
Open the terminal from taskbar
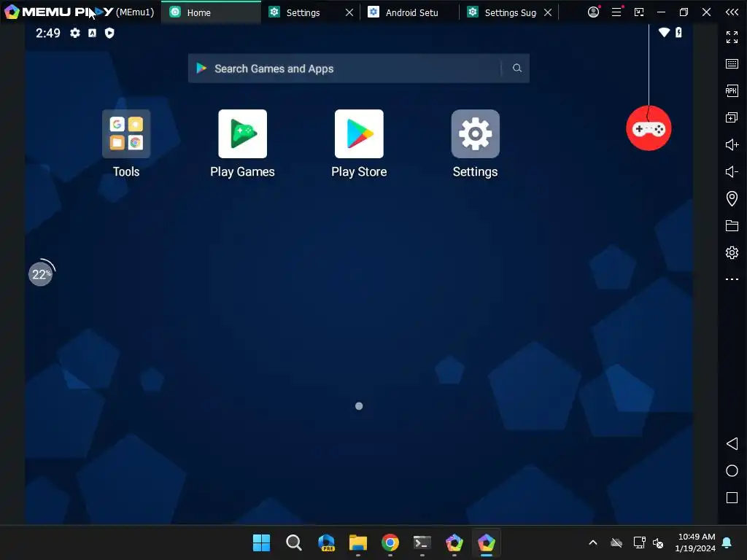(422, 542)
